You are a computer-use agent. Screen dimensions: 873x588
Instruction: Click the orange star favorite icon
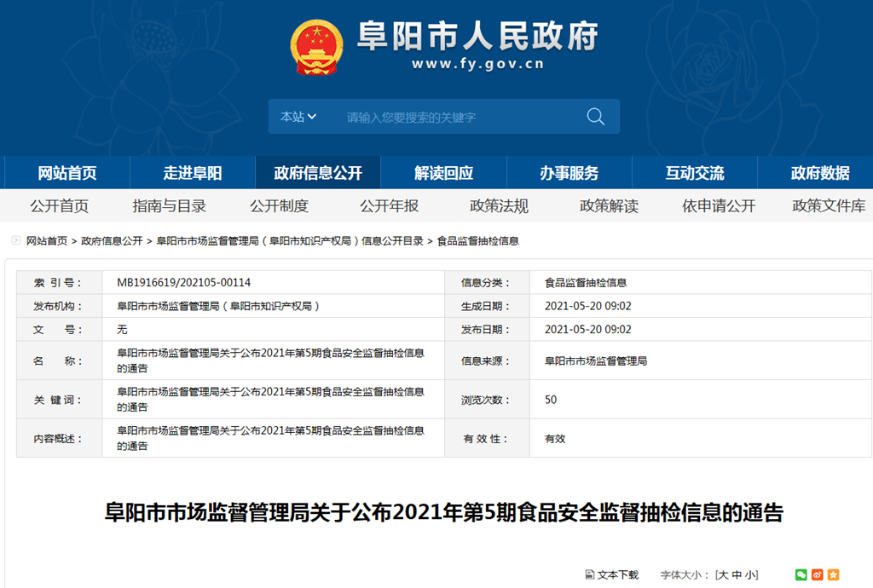(x=834, y=574)
